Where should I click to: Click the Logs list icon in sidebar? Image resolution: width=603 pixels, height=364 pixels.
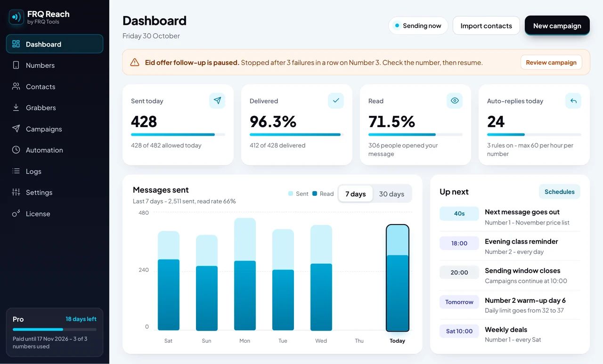click(16, 171)
